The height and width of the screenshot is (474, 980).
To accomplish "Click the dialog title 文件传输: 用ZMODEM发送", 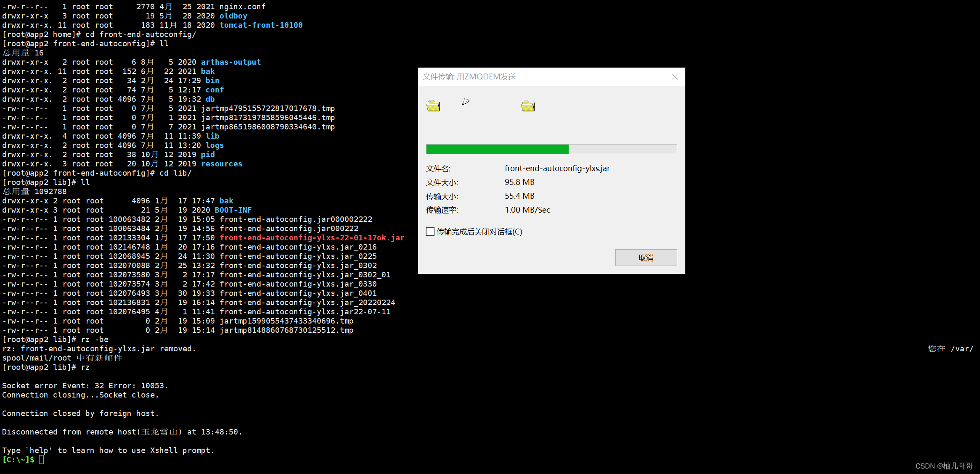I will [x=469, y=76].
